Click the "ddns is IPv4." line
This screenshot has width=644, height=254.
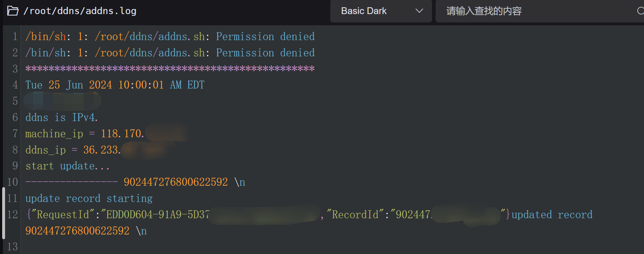pyautogui.click(x=62, y=117)
